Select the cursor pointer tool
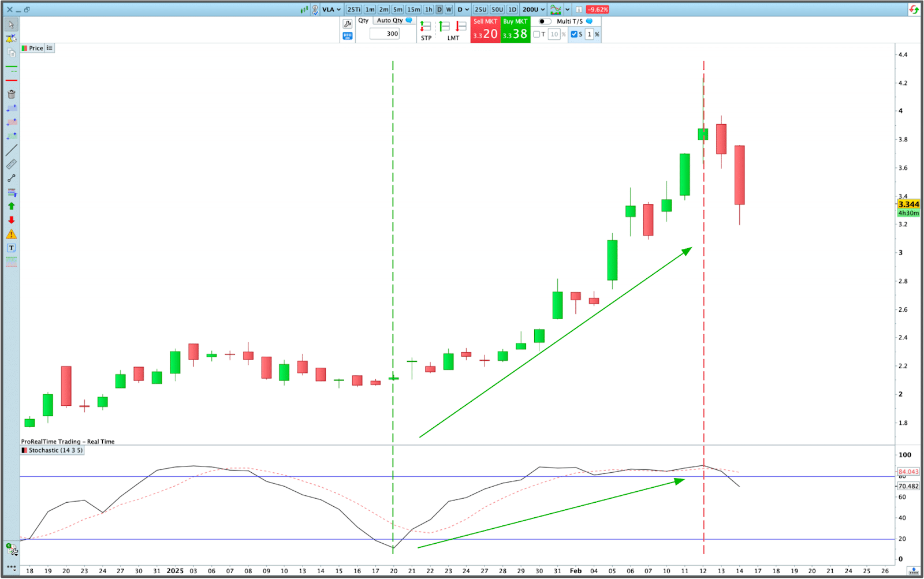924x579 pixels. pyautogui.click(x=11, y=24)
